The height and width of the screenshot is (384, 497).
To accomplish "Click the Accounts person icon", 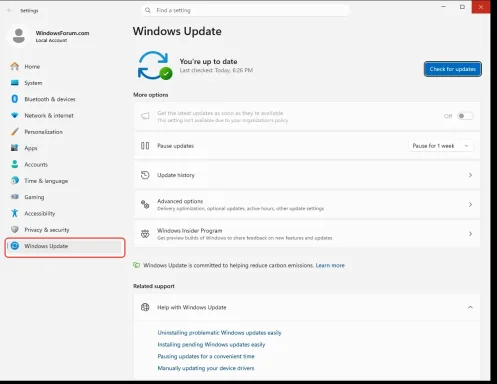I will pos(15,164).
